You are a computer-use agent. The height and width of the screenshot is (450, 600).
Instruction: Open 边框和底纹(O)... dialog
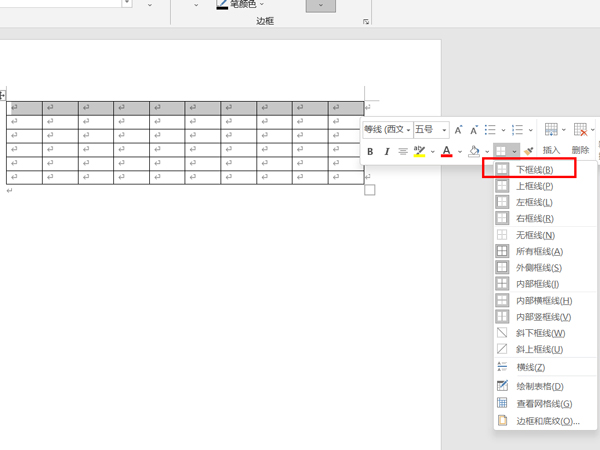tap(547, 421)
